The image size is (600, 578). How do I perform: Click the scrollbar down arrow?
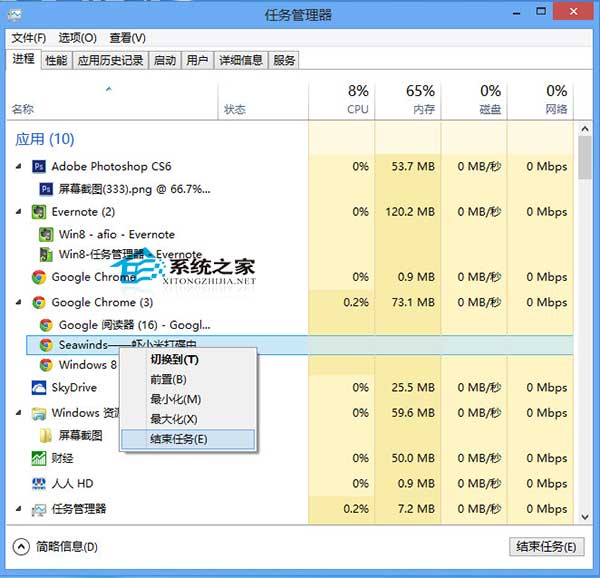585,517
